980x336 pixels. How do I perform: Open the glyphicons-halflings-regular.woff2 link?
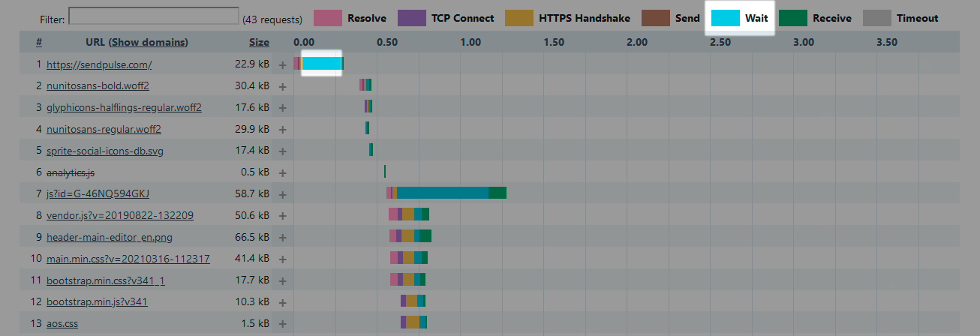tap(124, 107)
